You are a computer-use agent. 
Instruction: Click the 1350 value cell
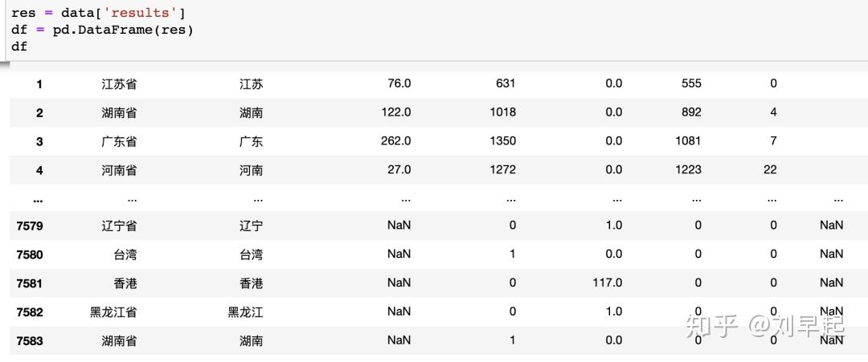502,141
